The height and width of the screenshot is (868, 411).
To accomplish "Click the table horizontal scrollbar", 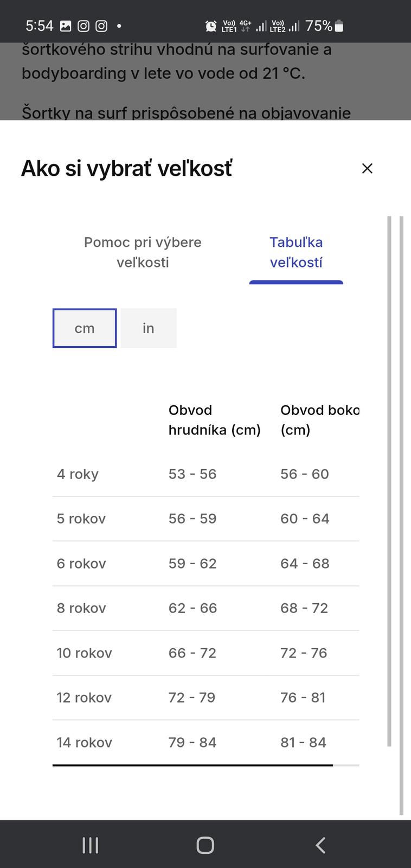I will pos(192,765).
